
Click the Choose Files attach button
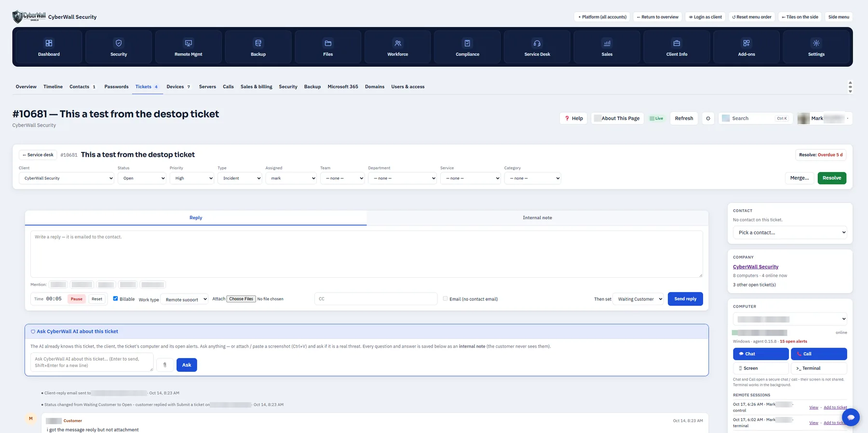[x=241, y=299]
